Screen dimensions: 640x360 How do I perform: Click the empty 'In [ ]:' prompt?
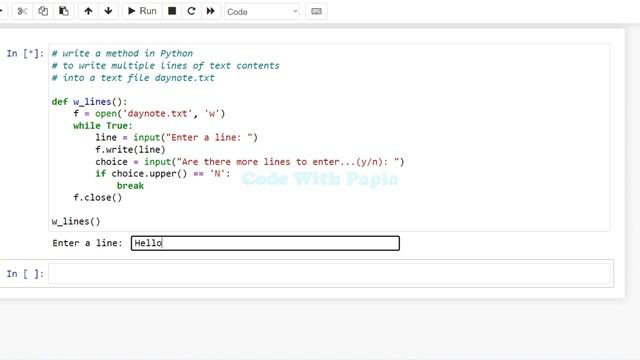pos(25,274)
